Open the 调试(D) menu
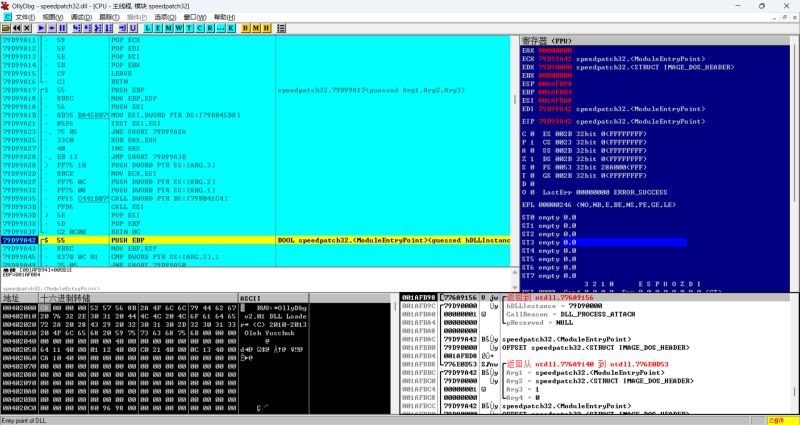Image resolution: width=800 pixels, height=425 pixels. [81, 17]
